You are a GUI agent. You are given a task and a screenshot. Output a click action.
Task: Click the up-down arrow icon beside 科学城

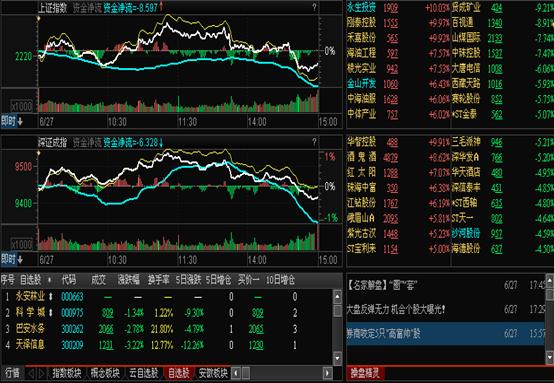pyautogui.click(x=51, y=312)
